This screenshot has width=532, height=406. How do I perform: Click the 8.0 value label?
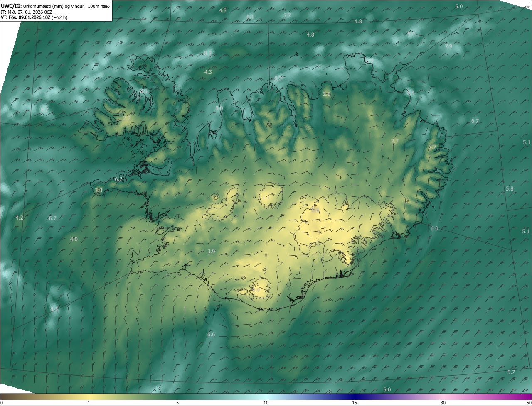point(219,108)
